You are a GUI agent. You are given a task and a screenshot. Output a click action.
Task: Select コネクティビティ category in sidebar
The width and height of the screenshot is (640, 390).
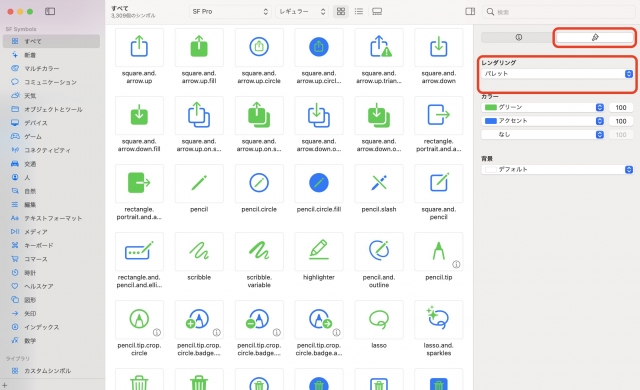(51, 150)
